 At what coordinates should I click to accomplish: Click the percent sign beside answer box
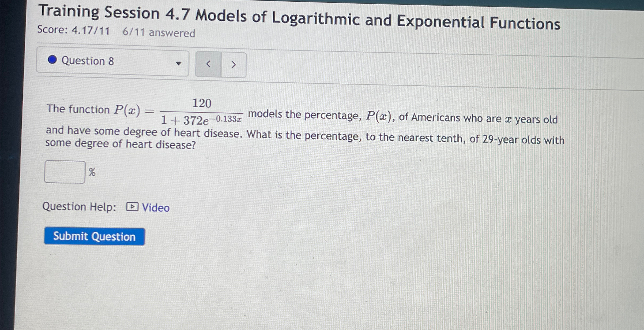[x=92, y=172]
